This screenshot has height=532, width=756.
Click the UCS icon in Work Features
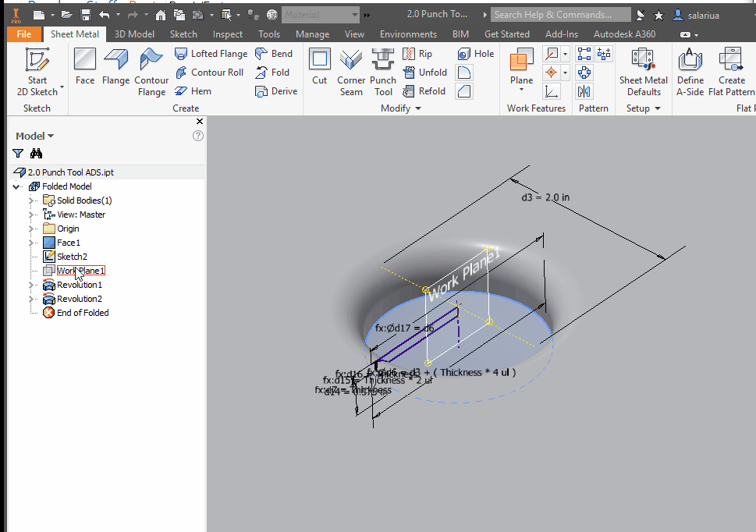[x=551, y=91]
